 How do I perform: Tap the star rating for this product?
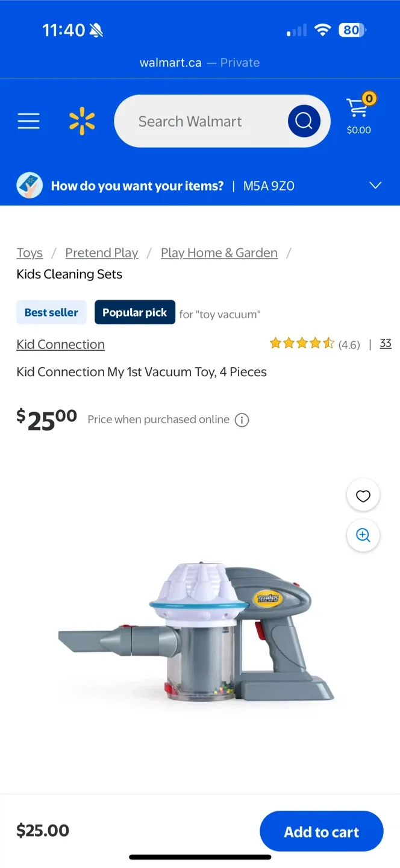pyautogui.click(x=302, y=342)
